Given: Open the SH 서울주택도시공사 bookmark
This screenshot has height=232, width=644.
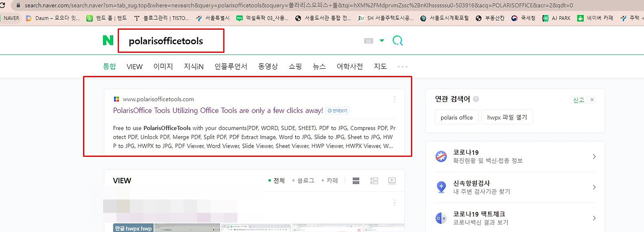Looking at the screenshot, I should coord(385,18).
